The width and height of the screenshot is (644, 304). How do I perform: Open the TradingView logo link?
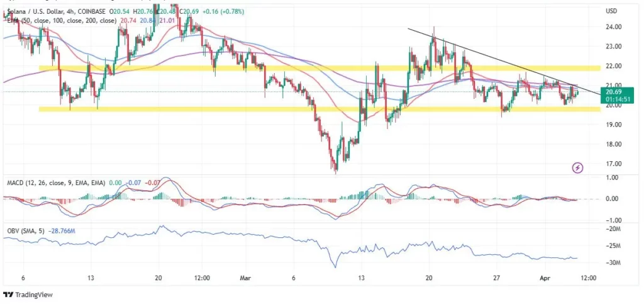pos(29,295)
